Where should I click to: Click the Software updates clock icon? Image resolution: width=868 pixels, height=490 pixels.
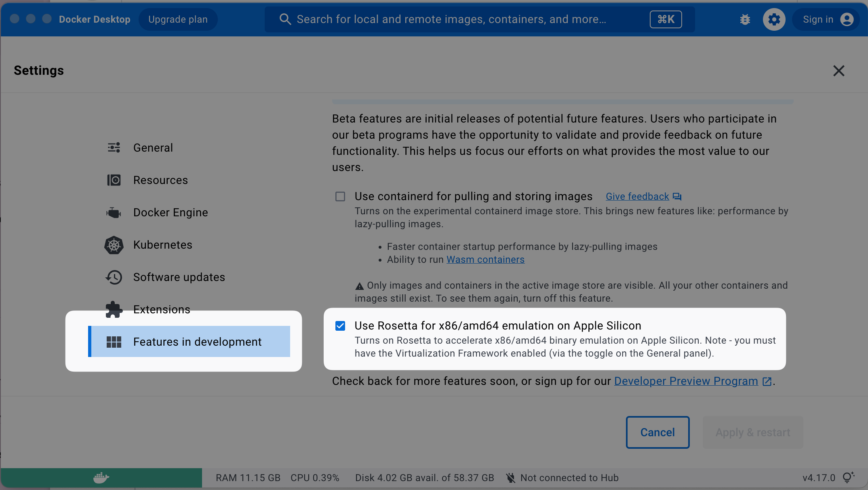click(x=114, y=277)
